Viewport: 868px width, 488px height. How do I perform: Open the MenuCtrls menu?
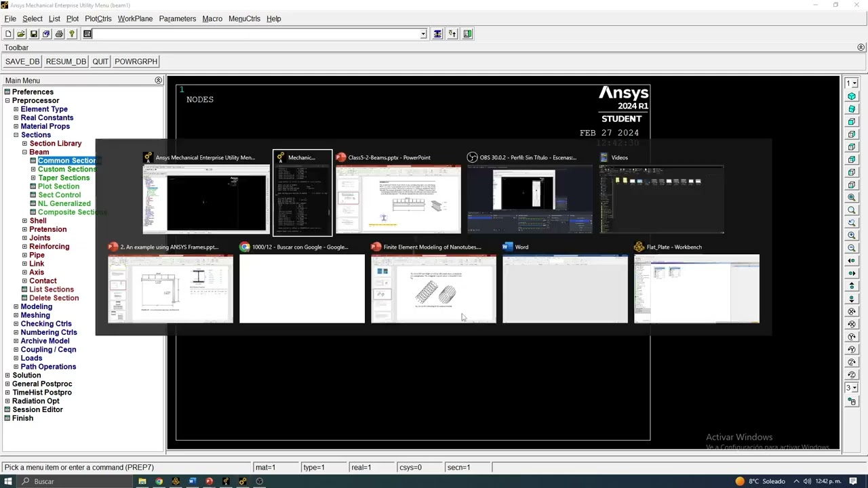tap(244, 19)
